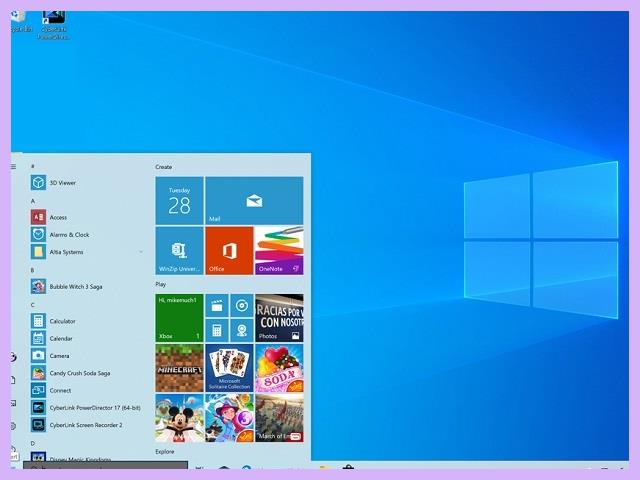Viewport: 640px width, 480px height.
Task: Click the # letter header in app list
Action: (33, 166)
